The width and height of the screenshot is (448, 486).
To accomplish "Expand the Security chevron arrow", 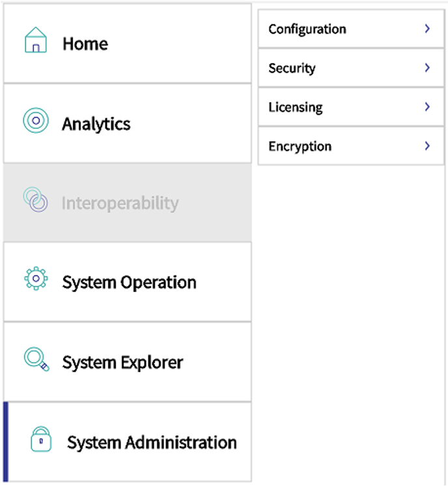I will (x=427, y=68).
